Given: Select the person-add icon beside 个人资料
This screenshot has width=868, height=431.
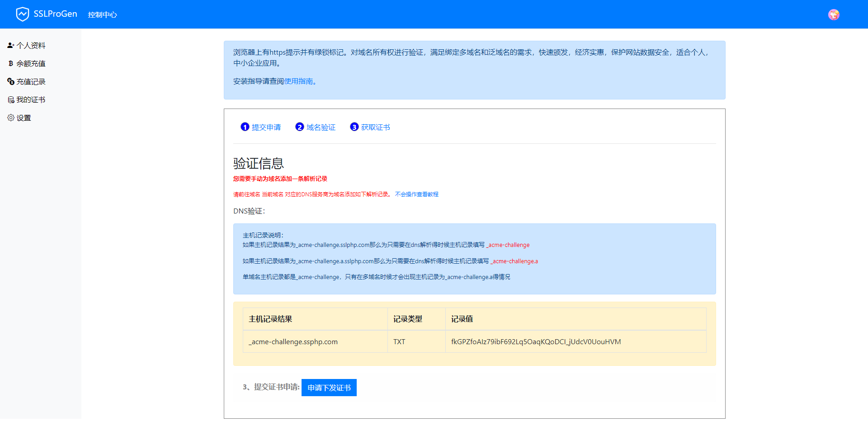Looking at the screenshot, I should click(10, 45).
